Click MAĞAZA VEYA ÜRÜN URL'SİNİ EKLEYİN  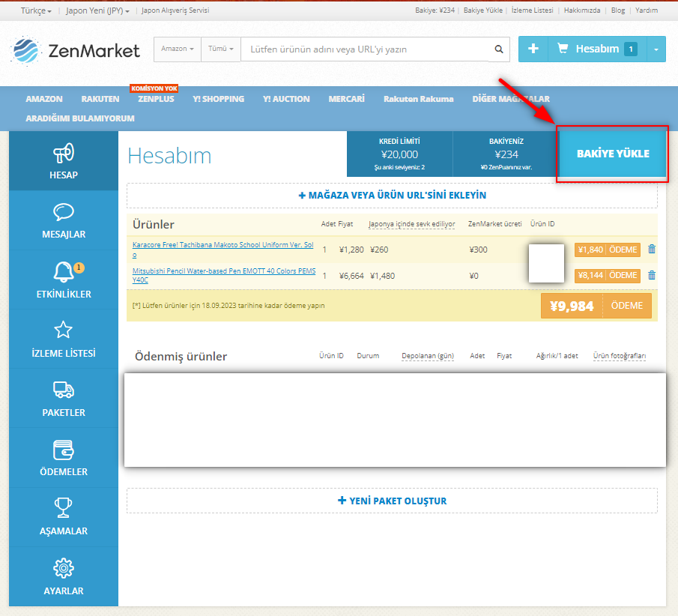392,196
